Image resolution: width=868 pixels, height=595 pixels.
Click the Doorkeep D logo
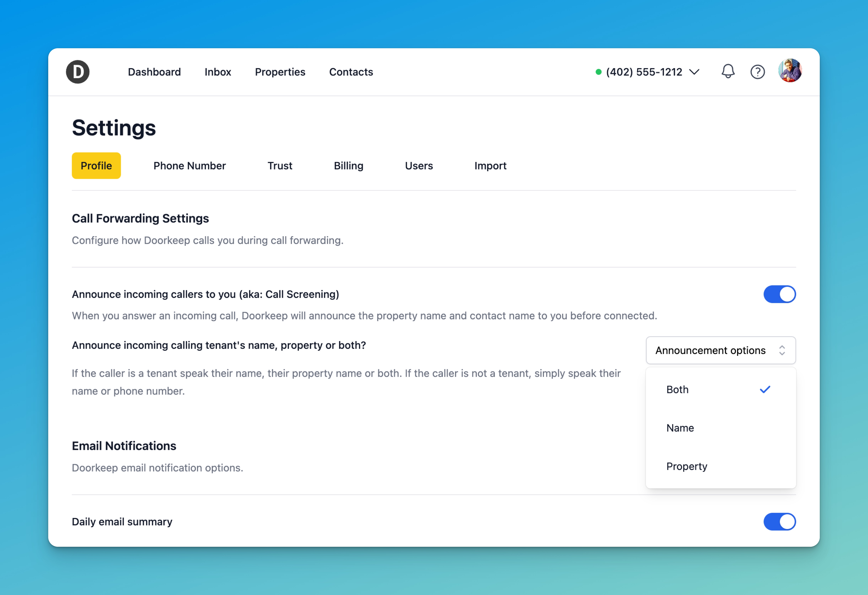tap(78, 72)
